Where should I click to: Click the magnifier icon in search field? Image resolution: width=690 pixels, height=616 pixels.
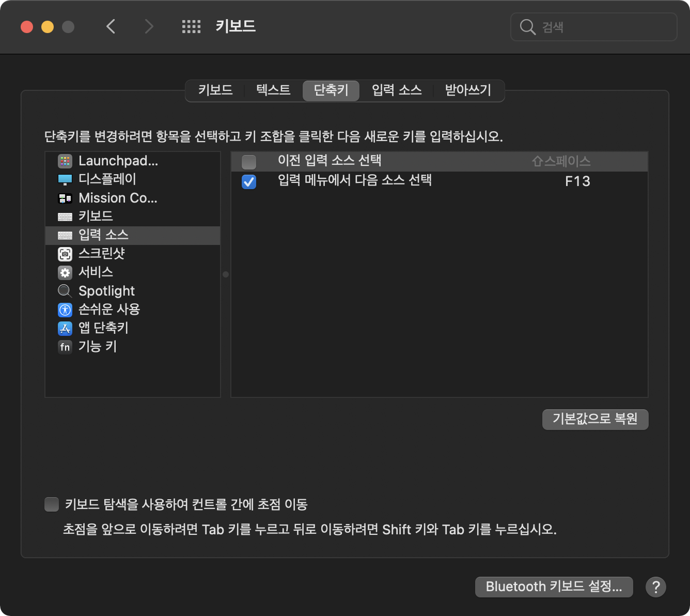click(527, 27)
